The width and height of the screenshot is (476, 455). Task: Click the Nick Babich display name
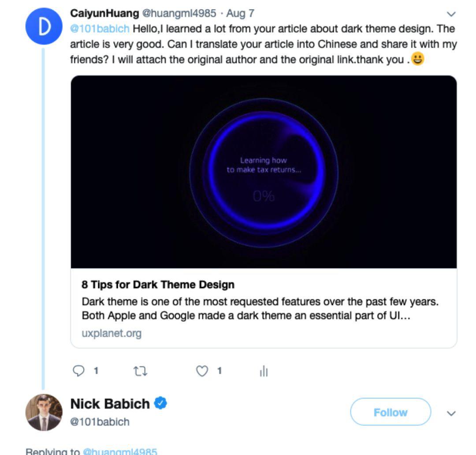pos(110,404)
